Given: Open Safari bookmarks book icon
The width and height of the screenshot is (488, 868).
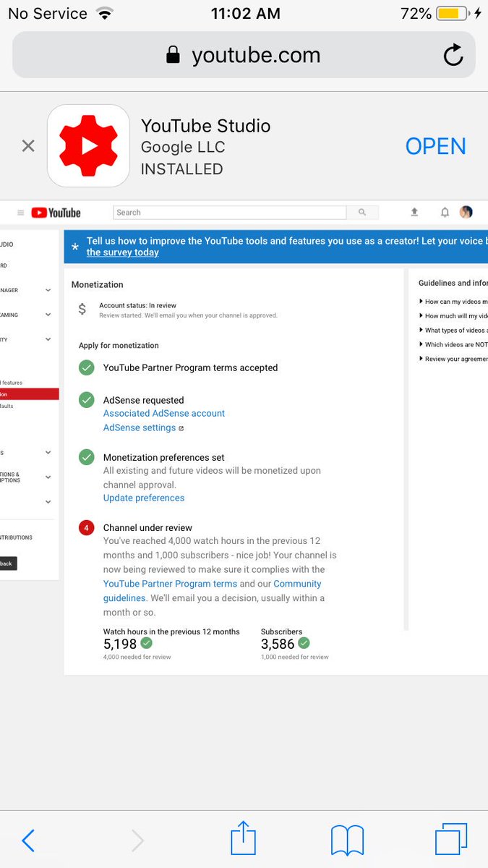Looking at the screenshot, I should click(x=347, y=841).
